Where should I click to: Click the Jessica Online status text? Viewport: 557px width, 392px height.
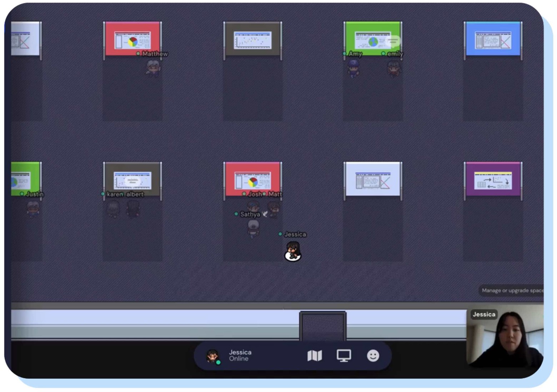point(240,355)
